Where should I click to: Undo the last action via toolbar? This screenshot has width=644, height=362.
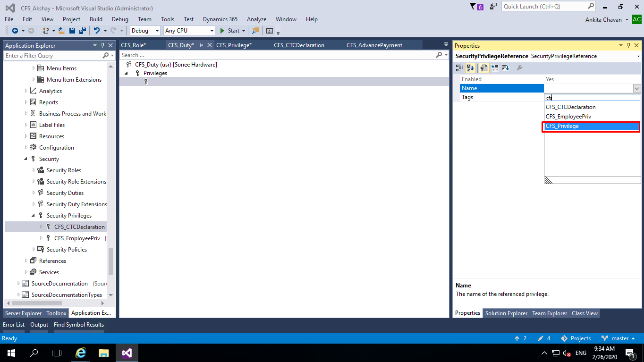pyautogui.click(x=96, y=31)
